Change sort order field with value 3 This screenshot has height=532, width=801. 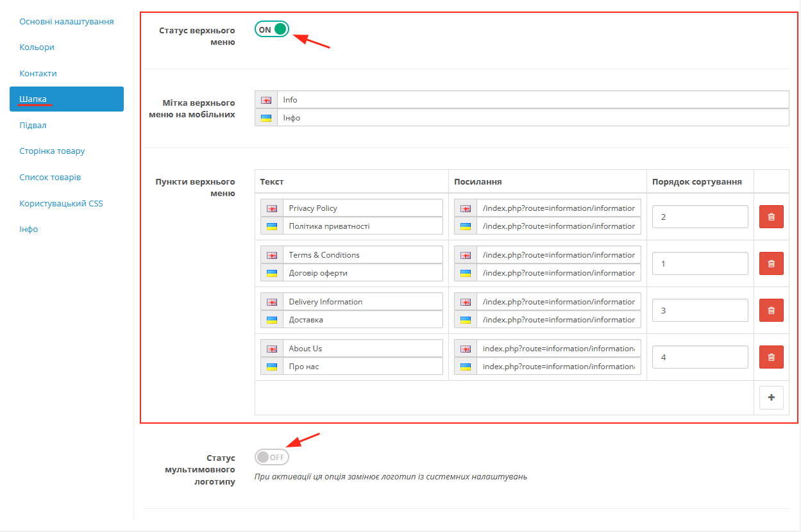[700, 310]
